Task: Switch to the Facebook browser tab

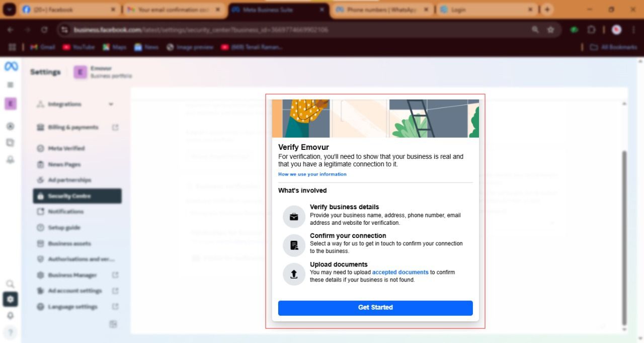Action: click(x=70, y=10)
